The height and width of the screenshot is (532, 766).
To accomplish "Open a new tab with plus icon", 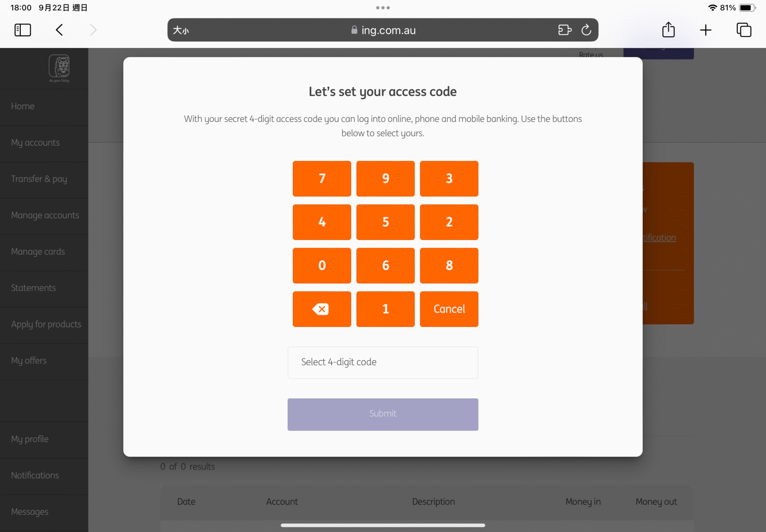I will [x=705, y=30].
